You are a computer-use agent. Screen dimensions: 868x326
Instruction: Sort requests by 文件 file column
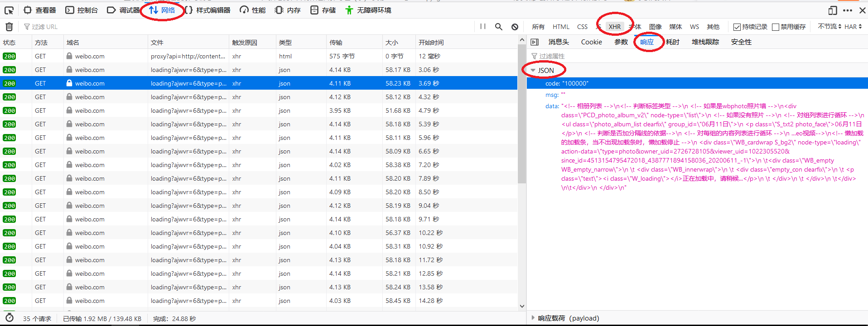pos(188,42)
